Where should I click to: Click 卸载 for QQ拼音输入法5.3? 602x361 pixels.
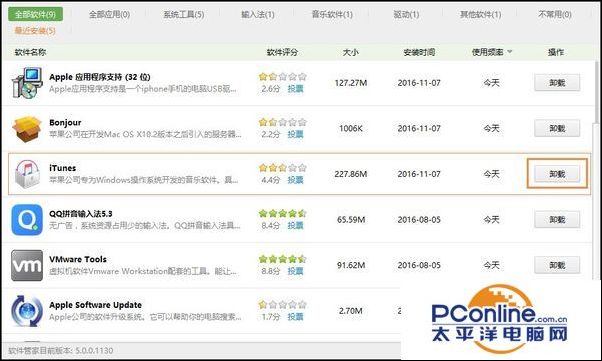557,220
